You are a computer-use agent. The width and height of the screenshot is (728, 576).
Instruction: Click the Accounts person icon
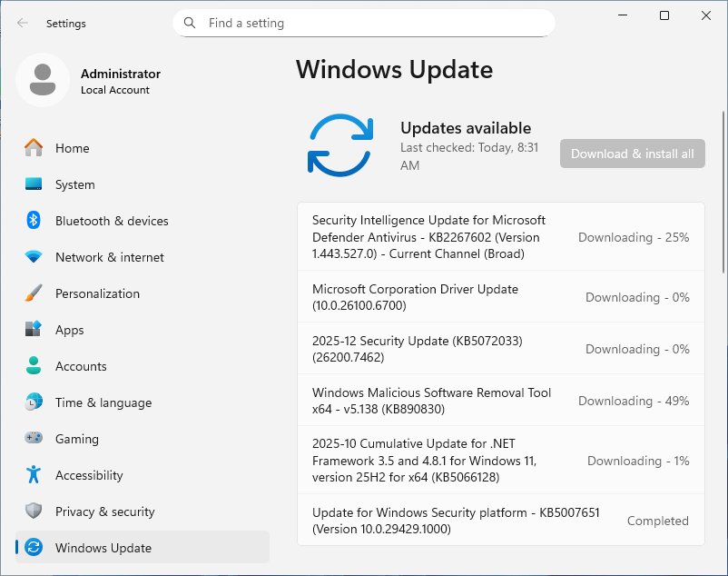[x=34, y=365]
